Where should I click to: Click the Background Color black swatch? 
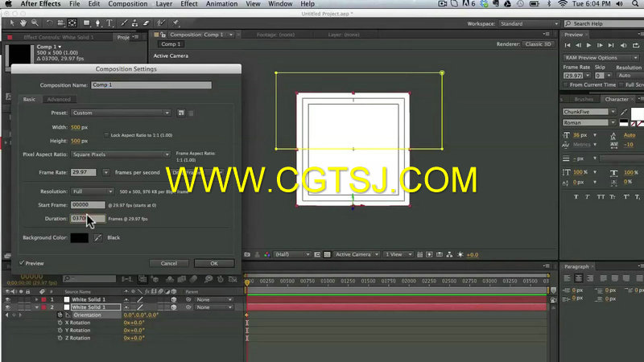(79, 237)
